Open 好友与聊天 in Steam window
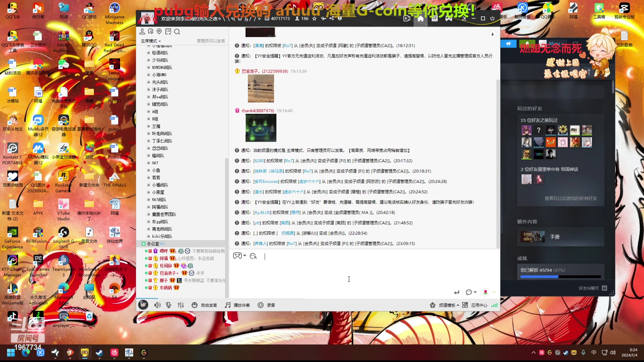This screenshot has height=362, width=644. click(592, 288)
